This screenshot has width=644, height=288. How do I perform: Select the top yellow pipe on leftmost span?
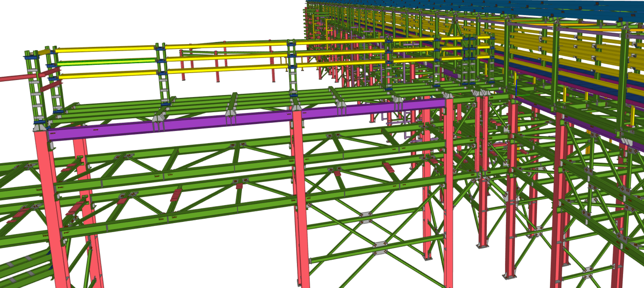[104, 49]
